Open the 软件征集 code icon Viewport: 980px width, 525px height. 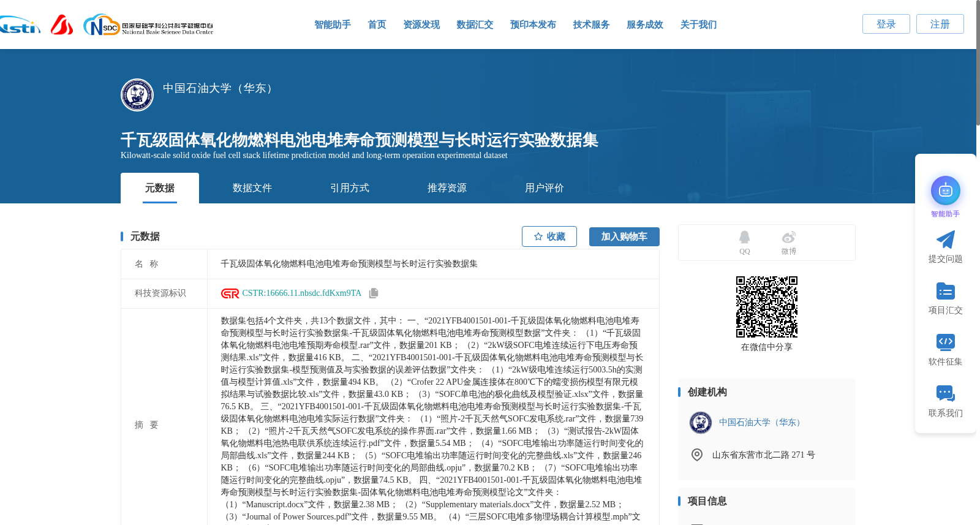point(946,342)
